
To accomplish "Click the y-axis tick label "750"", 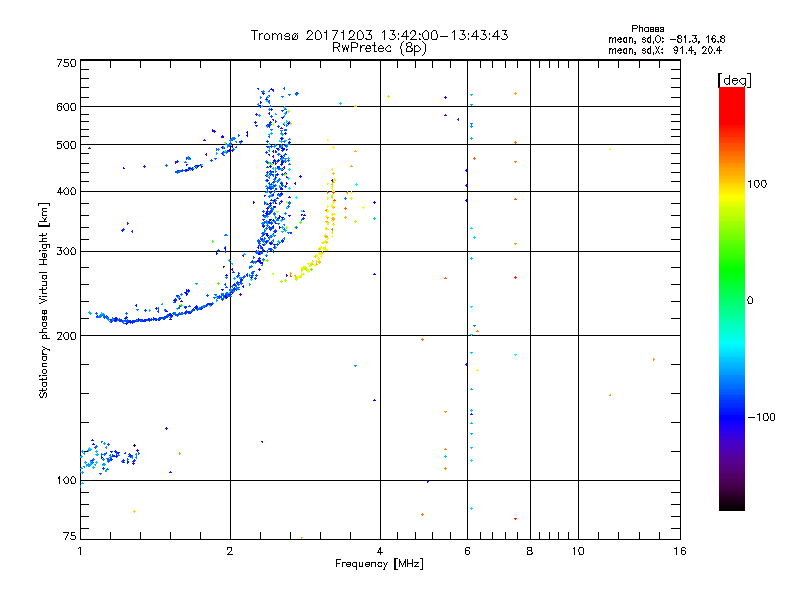I will 66,63.
